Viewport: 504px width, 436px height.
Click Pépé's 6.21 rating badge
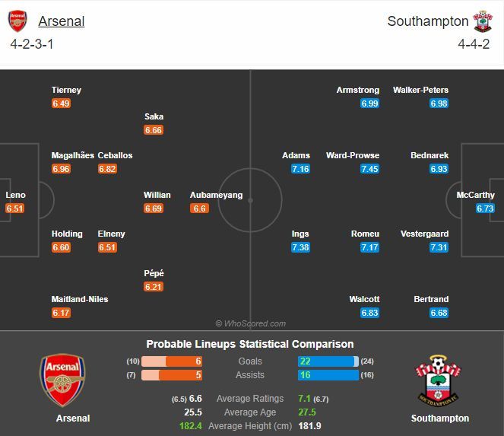(154, 287)
